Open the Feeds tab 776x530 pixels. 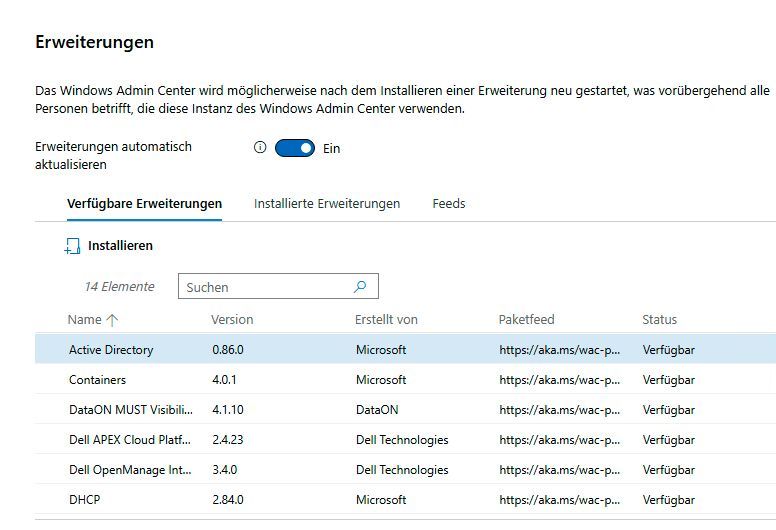coord(449,203)
